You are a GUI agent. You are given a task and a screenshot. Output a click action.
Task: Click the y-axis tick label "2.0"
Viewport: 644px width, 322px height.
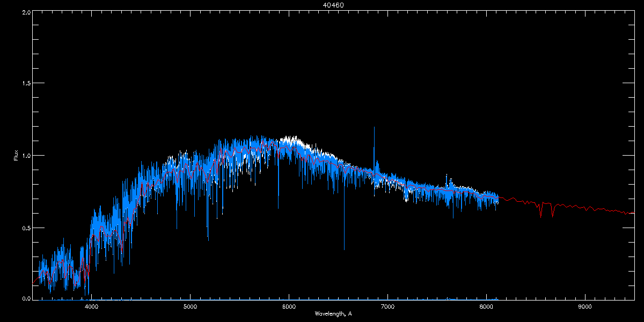point(25,12)
